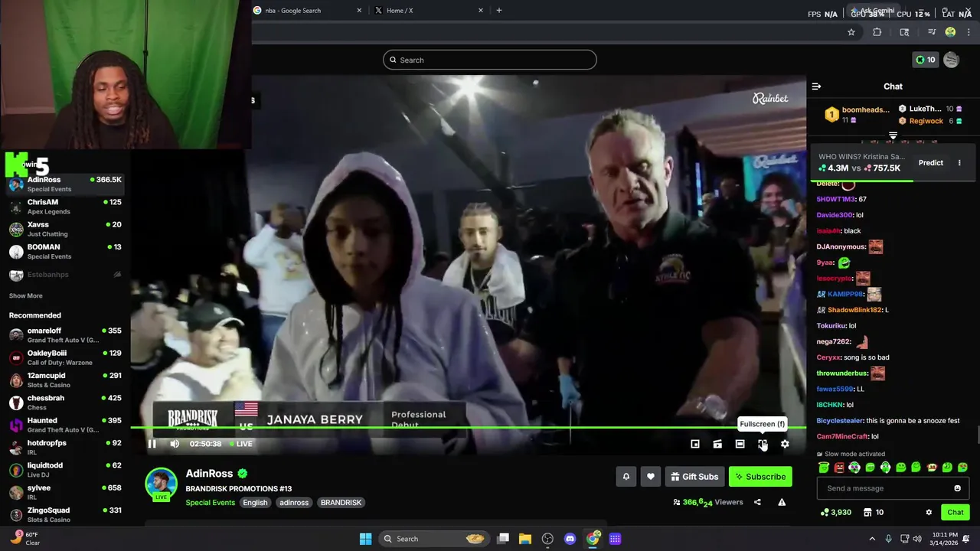Open recommended channel hotdropfps
The image size is (980, 551).
click(65, 447)
